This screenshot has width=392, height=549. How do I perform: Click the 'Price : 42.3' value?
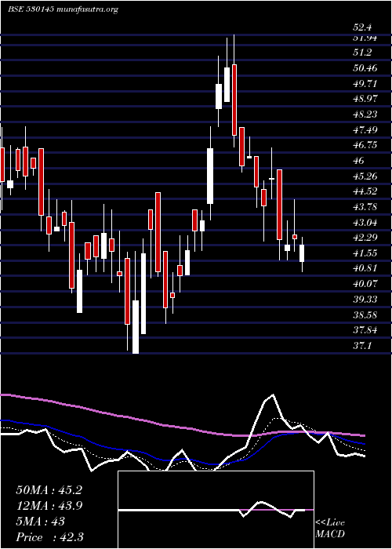click(49, 537)
